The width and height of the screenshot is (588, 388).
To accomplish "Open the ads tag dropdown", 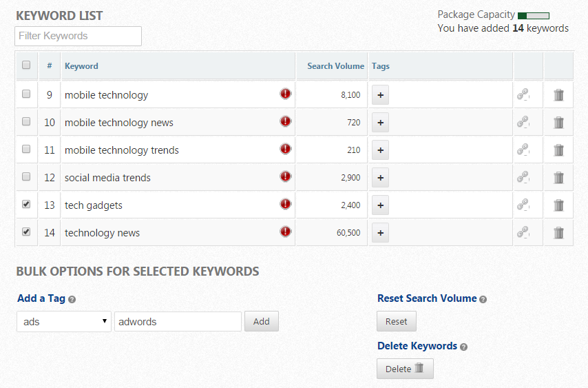I will 64,321.
